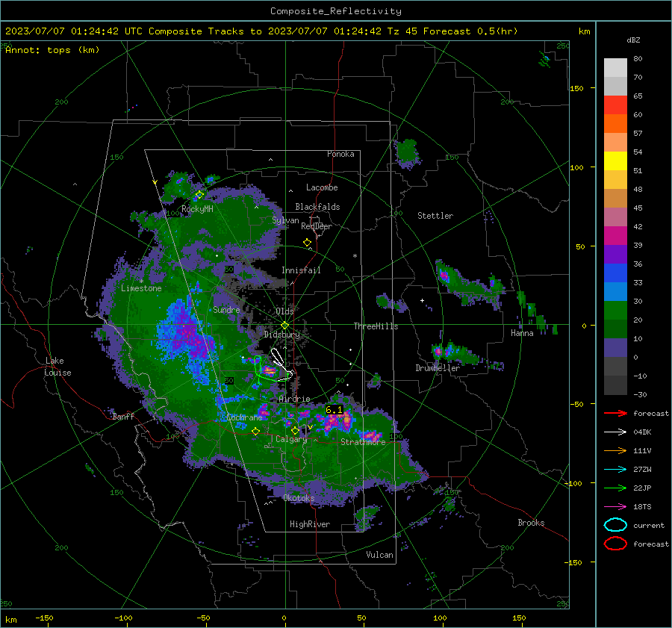Click the Sundre town label
Image resolution: width=672 pixels, height=628 pixels.
(226, 310)
